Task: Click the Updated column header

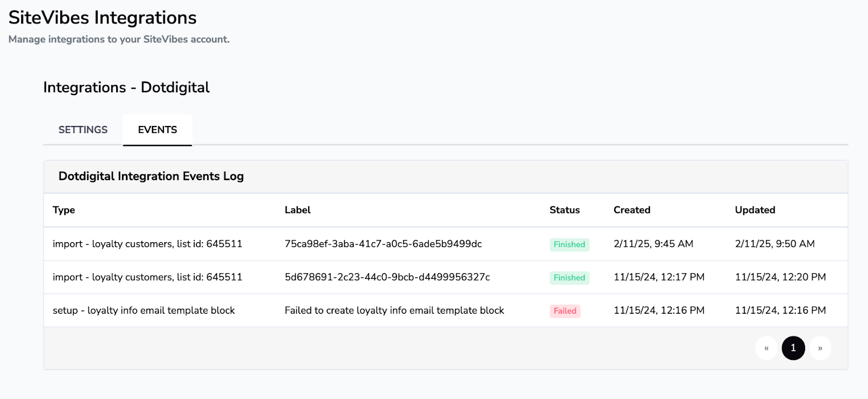Action: (755, 210)
